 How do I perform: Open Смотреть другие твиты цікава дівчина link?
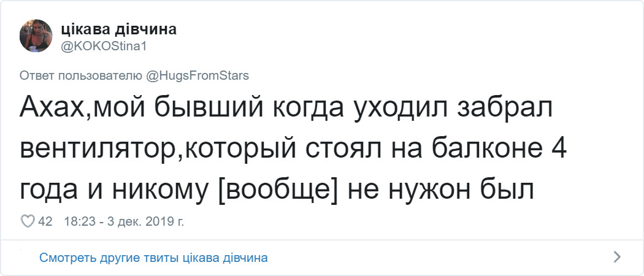tap(153, 258)
